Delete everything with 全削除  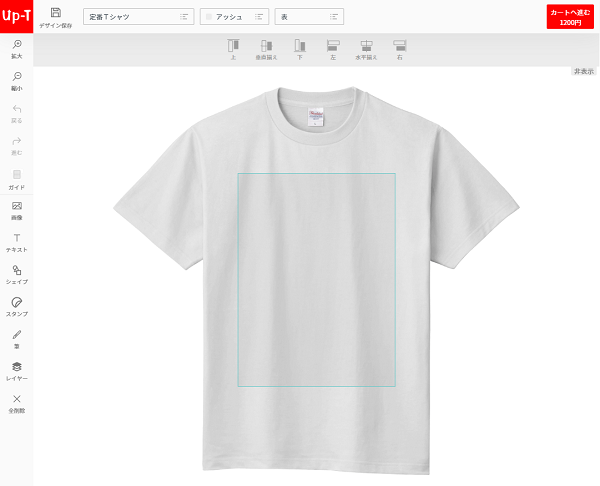[16, 404]
